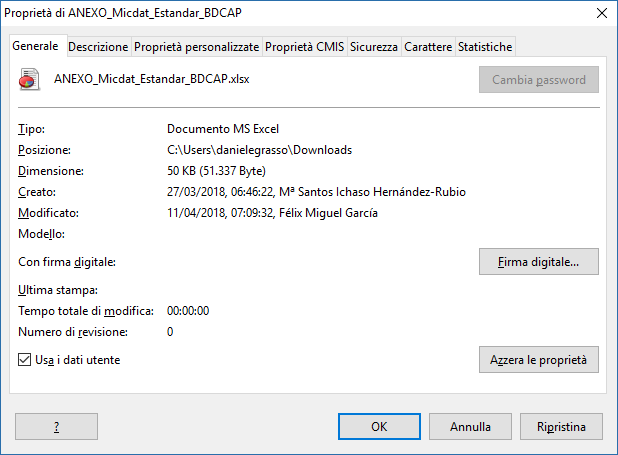Screen dimensions: 618x455
Task: Click the modified date 11/04/2018 value
Action: point(272,213)
